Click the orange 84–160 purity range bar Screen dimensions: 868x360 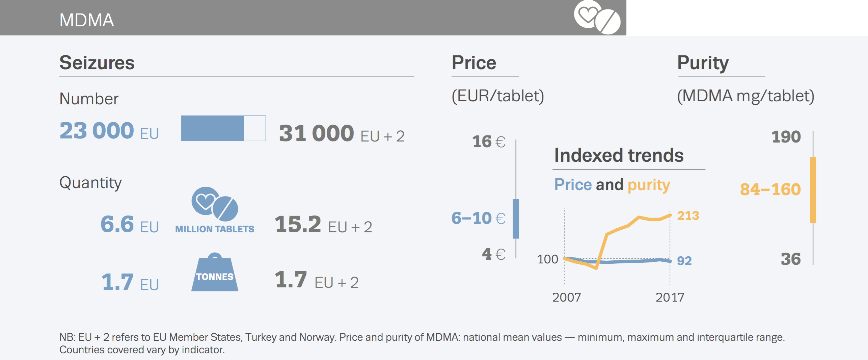coord(813,190)
